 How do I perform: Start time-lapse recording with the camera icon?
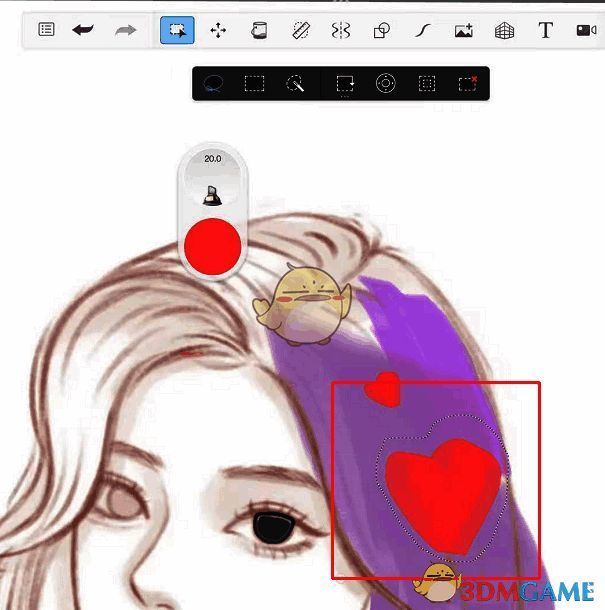click(586, 30)
